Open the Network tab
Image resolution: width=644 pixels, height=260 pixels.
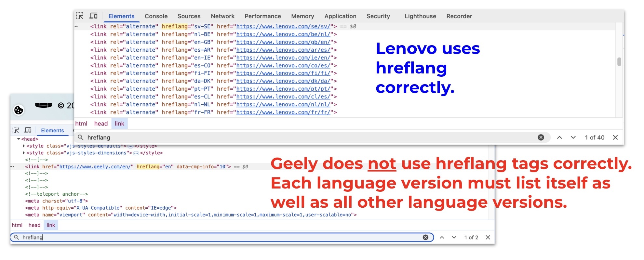coord(222,16)
